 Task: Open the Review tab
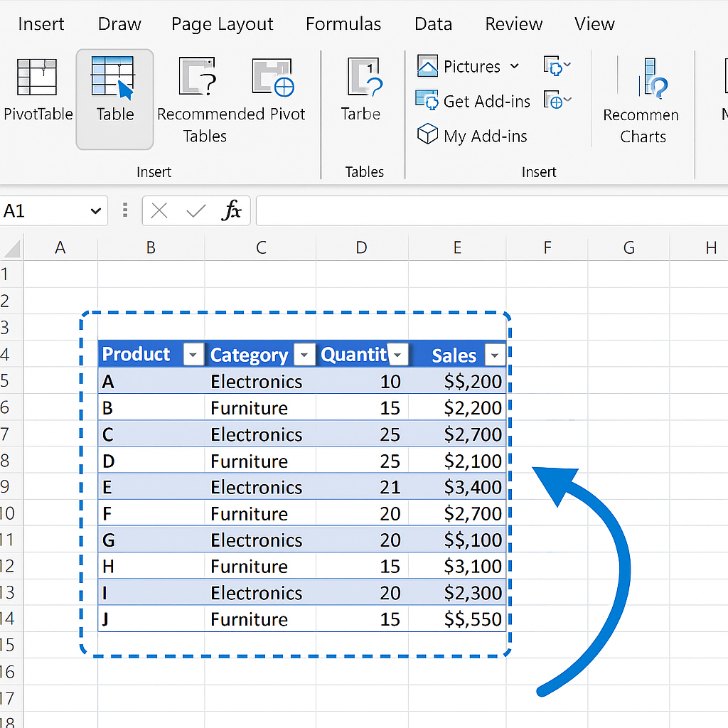coord(513,23)
